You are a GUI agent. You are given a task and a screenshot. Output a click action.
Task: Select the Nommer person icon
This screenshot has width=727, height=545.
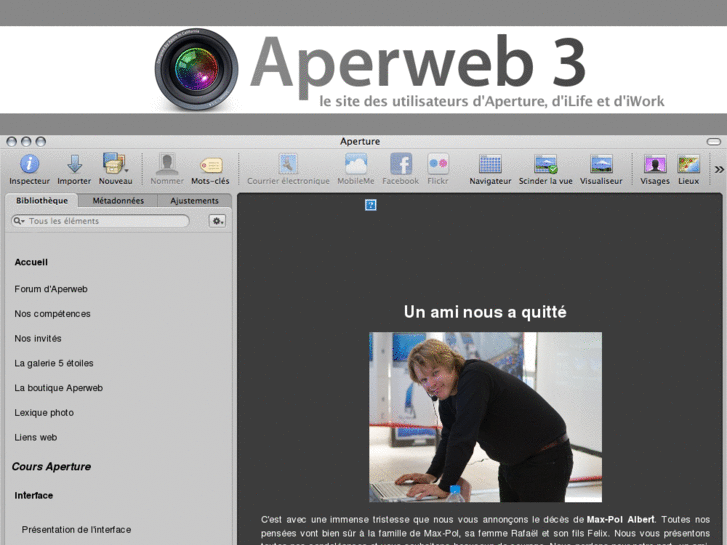167,164
